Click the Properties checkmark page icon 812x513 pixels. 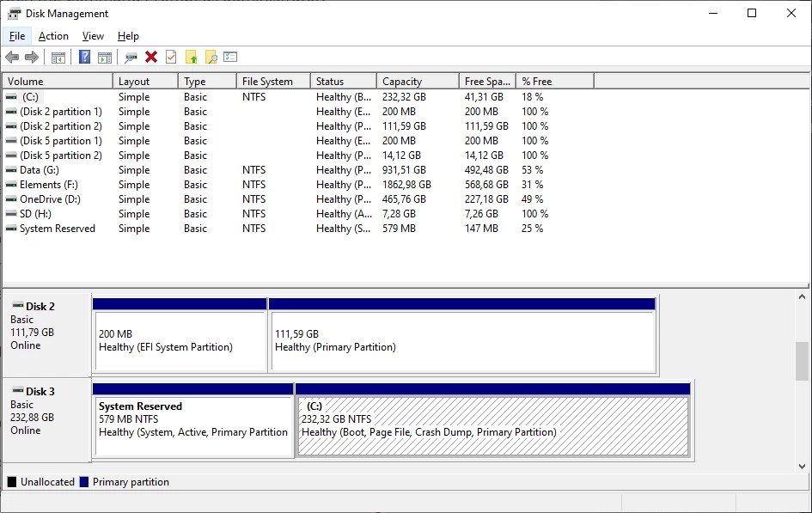(171, 57)
